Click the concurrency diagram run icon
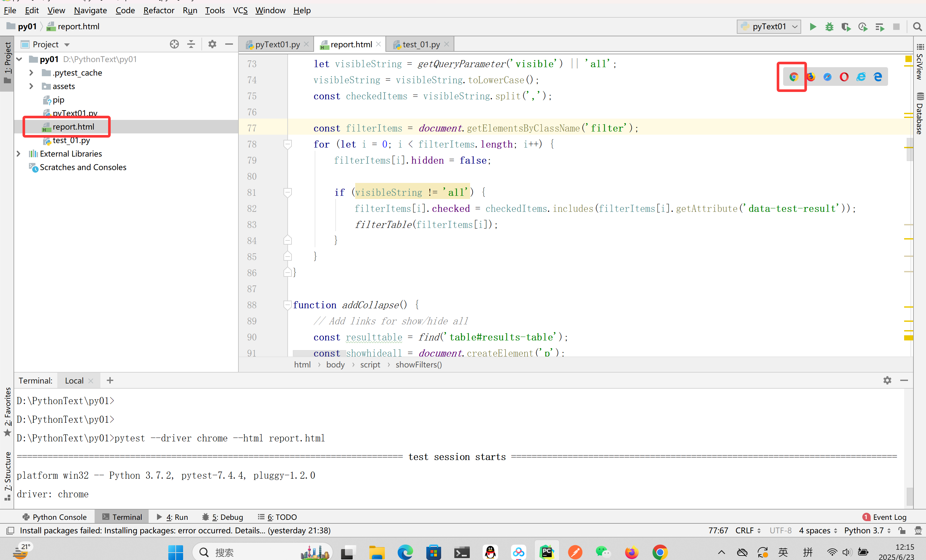The height and width of the screenshot is (560, 926). click(x=879, y=27)
